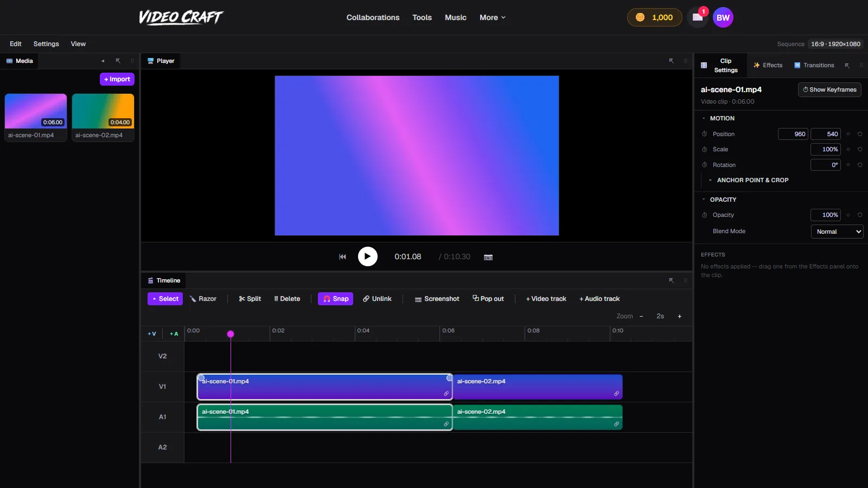The height and width of the screenshot is (488, 868).
Task: Toggle Snap mode off
Action: [x=335, y=299]
